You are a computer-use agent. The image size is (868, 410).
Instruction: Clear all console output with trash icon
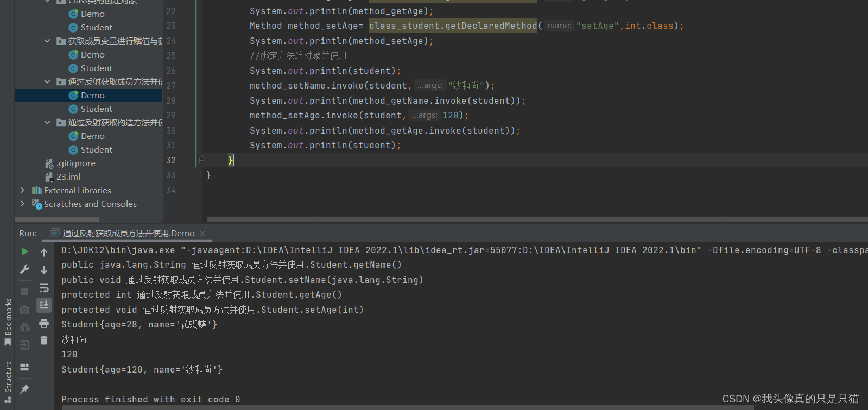coord(44,340)
